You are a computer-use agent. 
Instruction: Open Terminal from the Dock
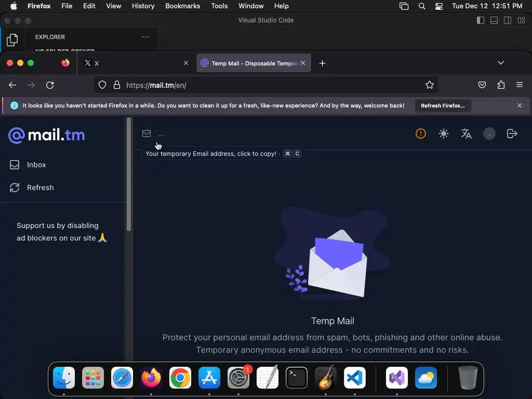297,378
